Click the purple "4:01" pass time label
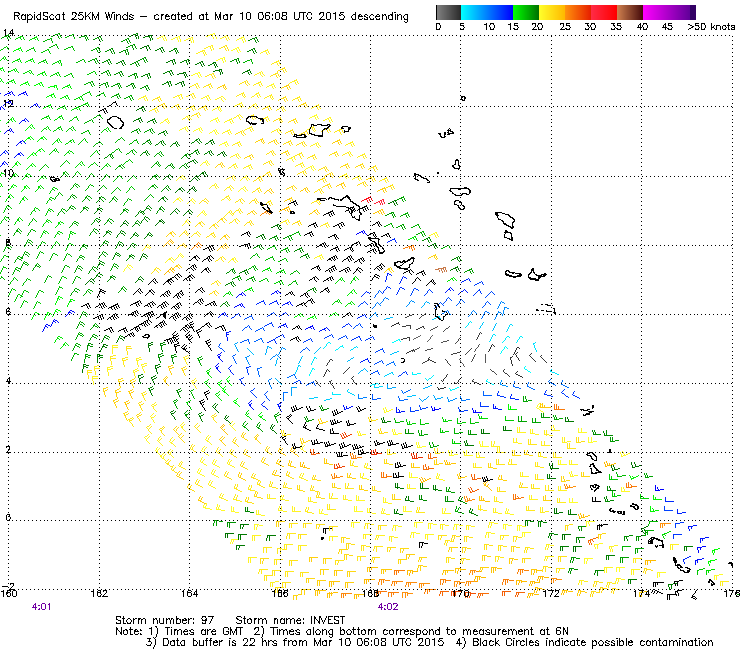The image size is (740, 650). click(x=41, y=607)
